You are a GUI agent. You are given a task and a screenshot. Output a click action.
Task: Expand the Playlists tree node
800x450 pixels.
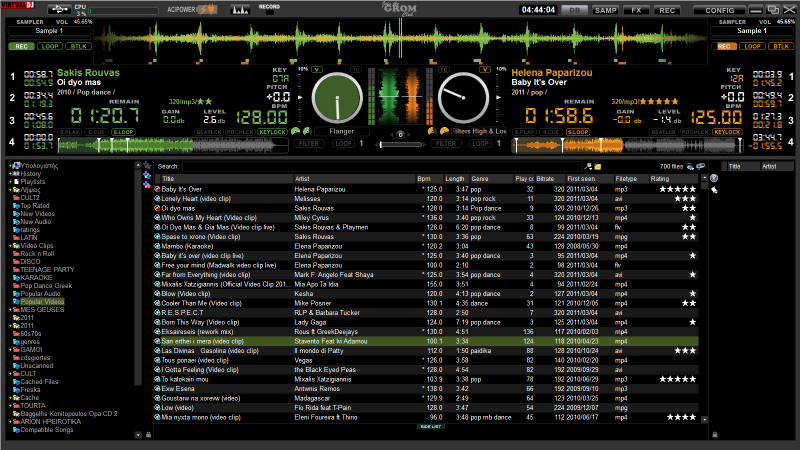pos(10,182)
